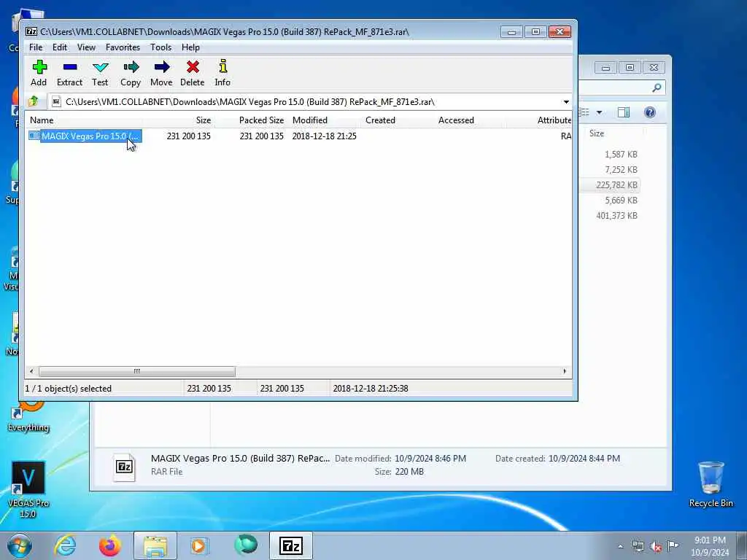Open the File menu
Screen dimensions: 747x560
[x=36, y=47]
